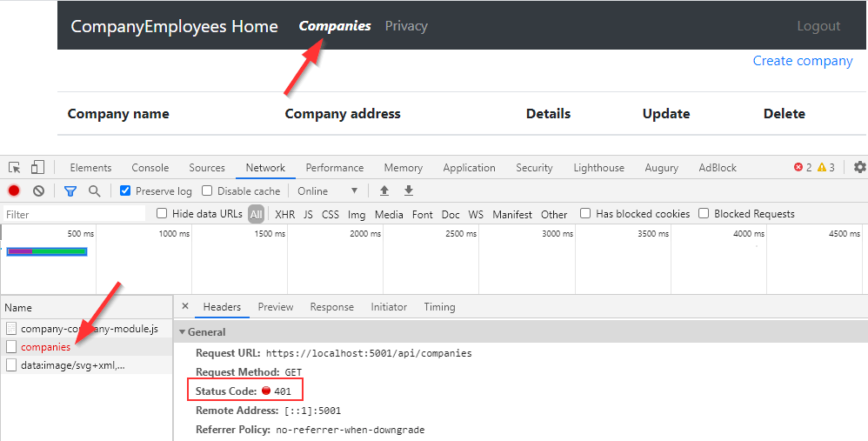Enable Has blocked cookies filter

coord(585,214)
